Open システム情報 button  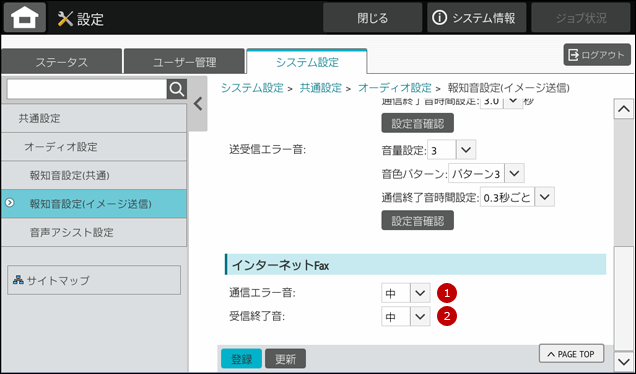click(476, 18)
